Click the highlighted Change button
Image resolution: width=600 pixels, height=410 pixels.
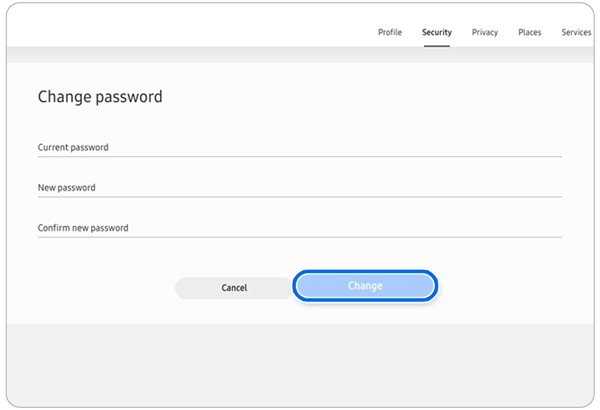(365, 286)
